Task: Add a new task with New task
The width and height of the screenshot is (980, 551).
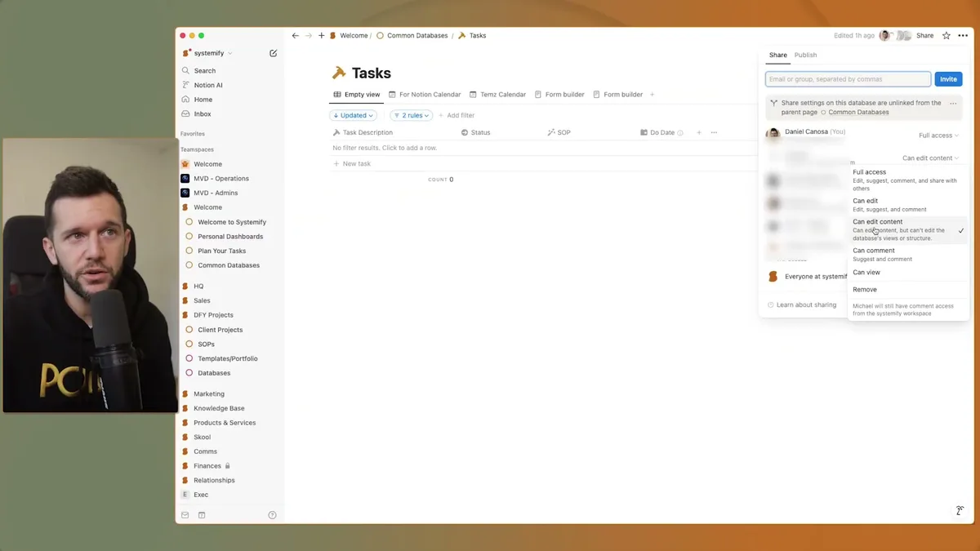Action: point(356,163)
